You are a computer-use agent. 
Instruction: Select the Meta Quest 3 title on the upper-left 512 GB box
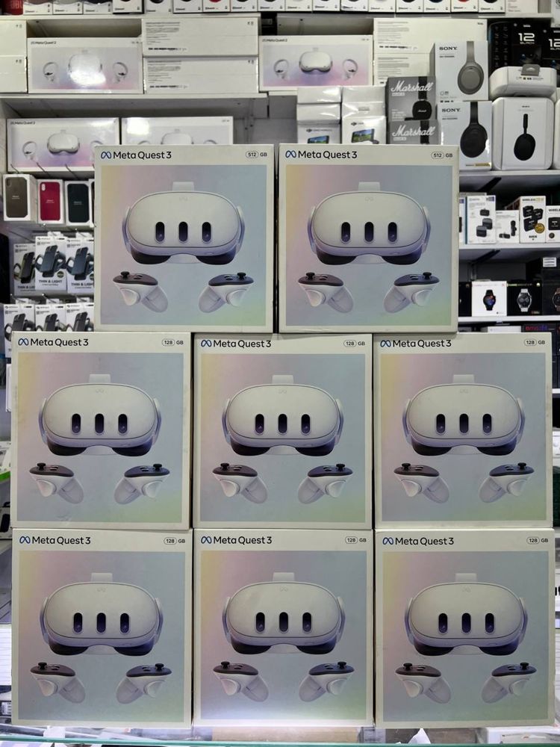(x=136, y=155)
